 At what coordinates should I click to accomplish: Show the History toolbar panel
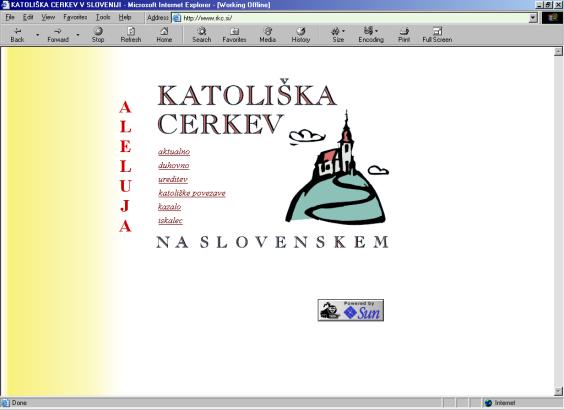pos(301,35)
